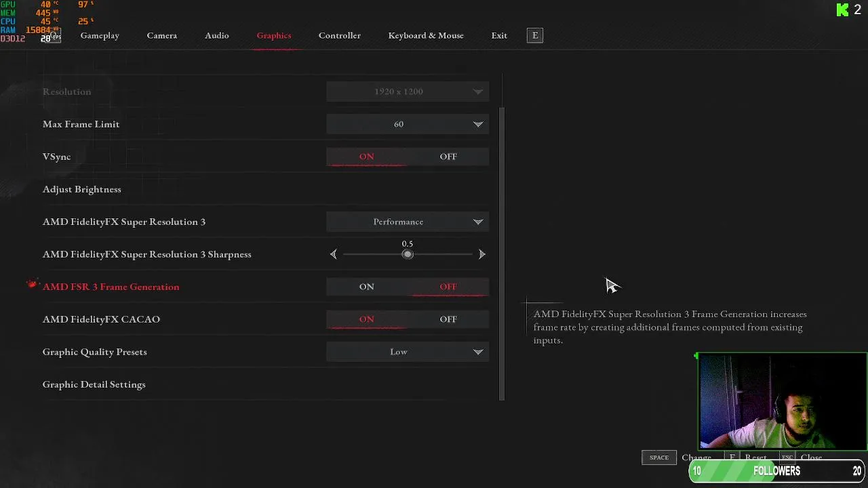Click the AMD FidelityFX CACAO label
This screenshot has height=488, width=868.
pos(101,319)
